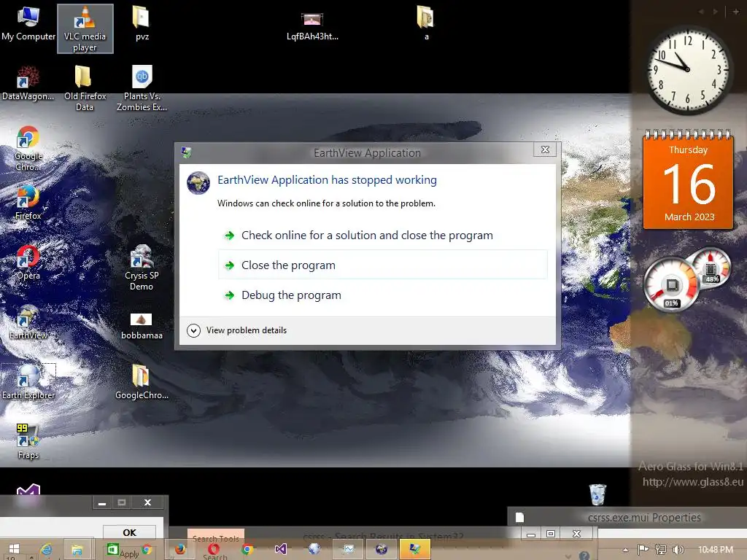Select the GoogleChro... folder icon
The height and width of the screenshot is (560, 747).
pyautogui.click(x=142, y=382)
